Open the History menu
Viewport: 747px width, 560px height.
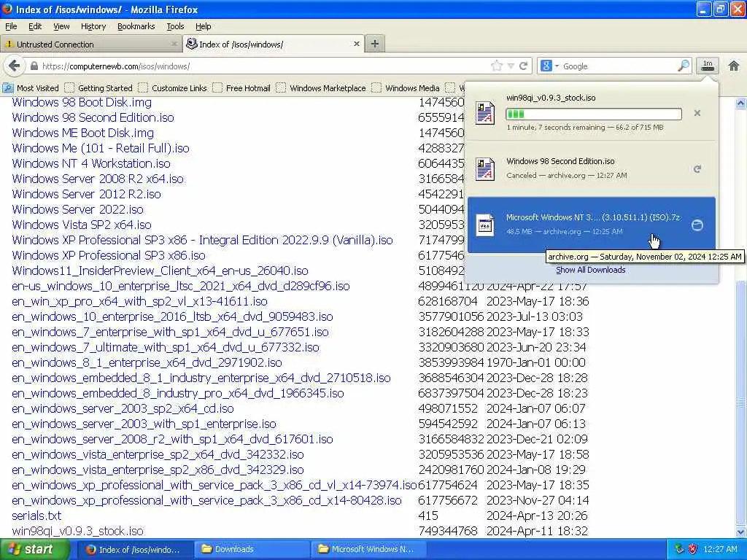point(93,26)
